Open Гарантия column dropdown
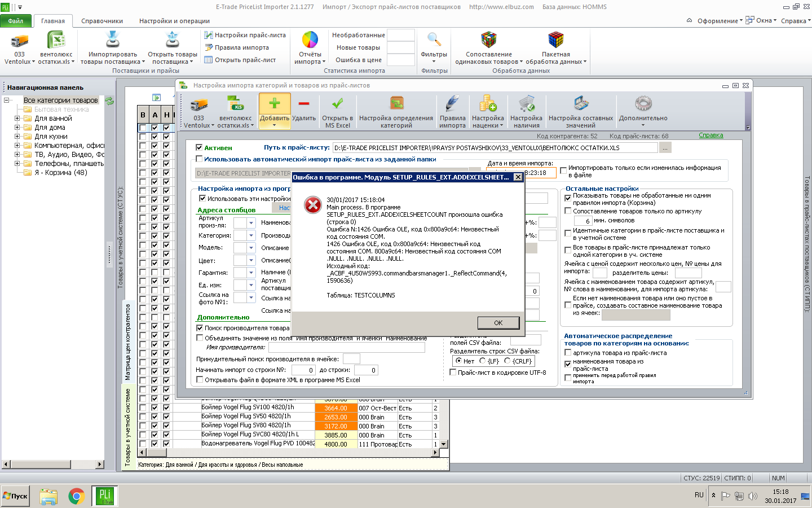This screenshot has width=812, height=508. (251, 273)
